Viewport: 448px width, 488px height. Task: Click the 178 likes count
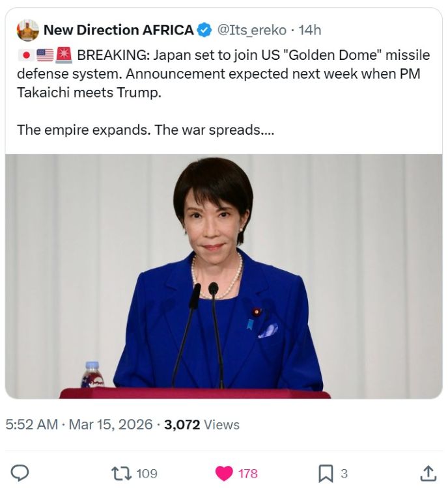(x=248, y=473)
